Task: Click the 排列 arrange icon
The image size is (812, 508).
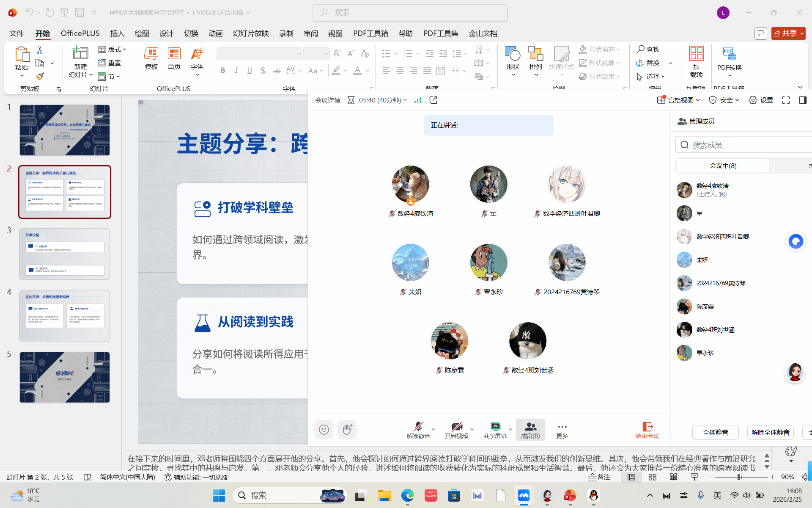Action: [535, 54]
